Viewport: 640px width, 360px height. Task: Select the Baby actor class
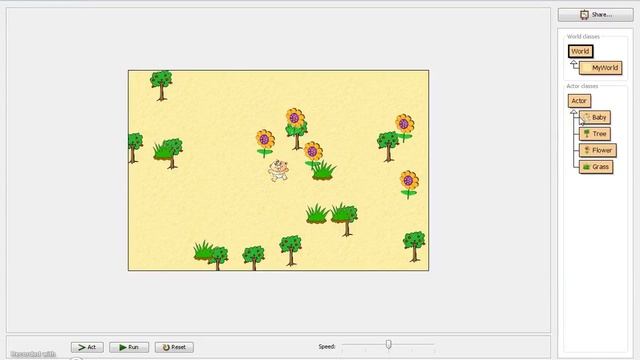[x=595, y=118]
